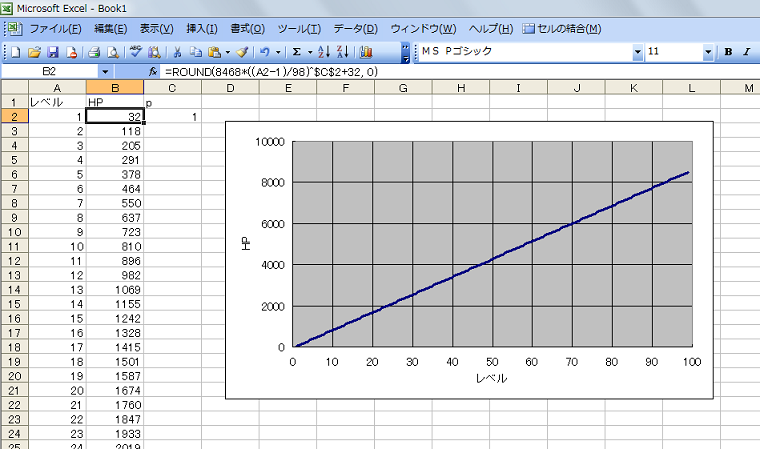Image resolution: width=760 pixels, height=449 pixels.
Task: Click the Excel workbook icon in menu bar
Action: 15,29
